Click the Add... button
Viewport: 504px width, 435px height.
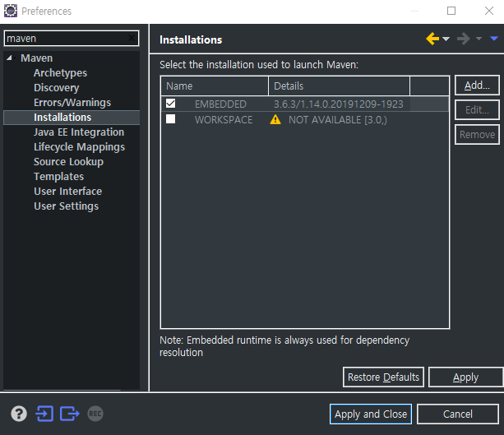click(x=477, y=86)
